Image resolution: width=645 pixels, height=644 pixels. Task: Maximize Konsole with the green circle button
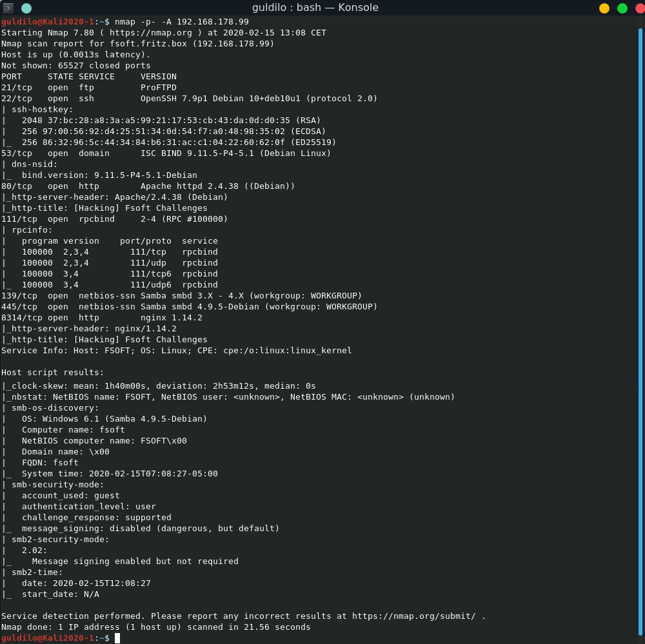(x=622, y=8)
